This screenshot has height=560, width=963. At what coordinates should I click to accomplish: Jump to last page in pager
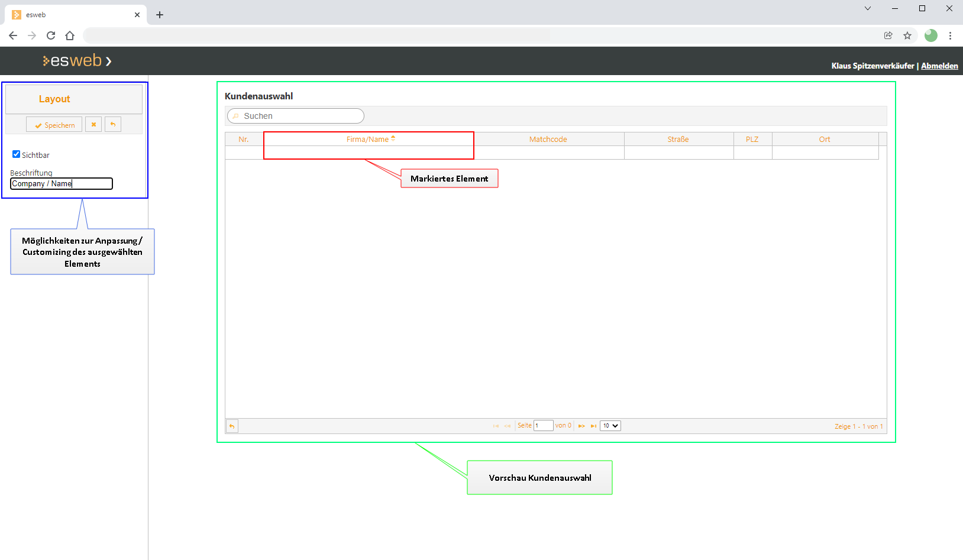[593, 426]
